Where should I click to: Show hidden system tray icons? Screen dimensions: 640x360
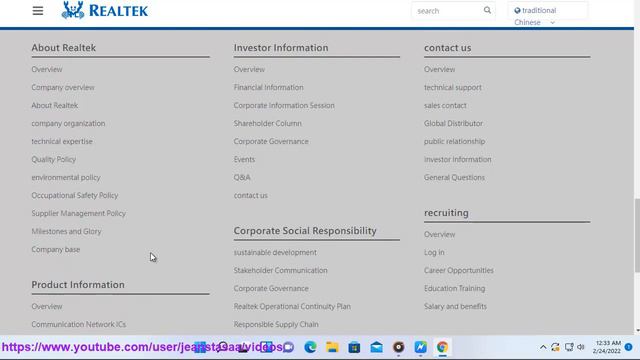click(x=543, y=347)
